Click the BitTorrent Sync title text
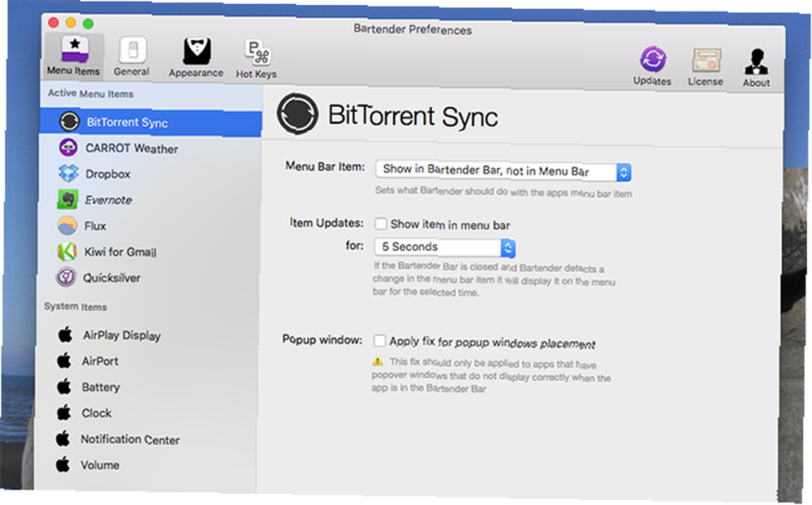 pos(412,115)
